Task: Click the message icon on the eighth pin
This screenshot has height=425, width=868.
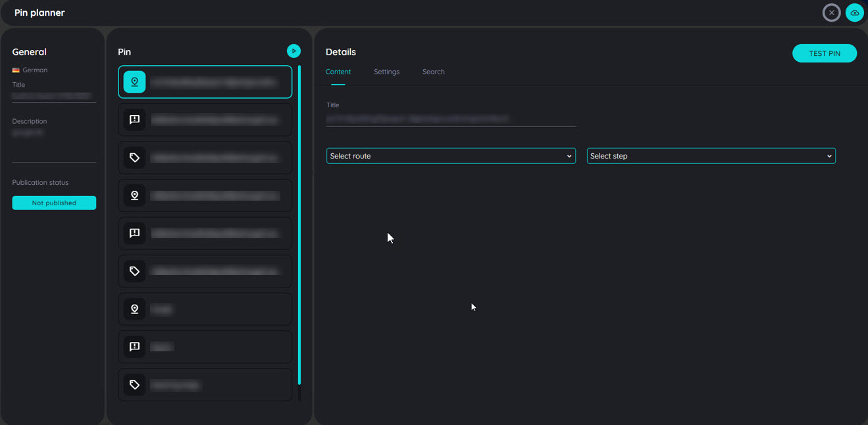Action: coord(134,347)
